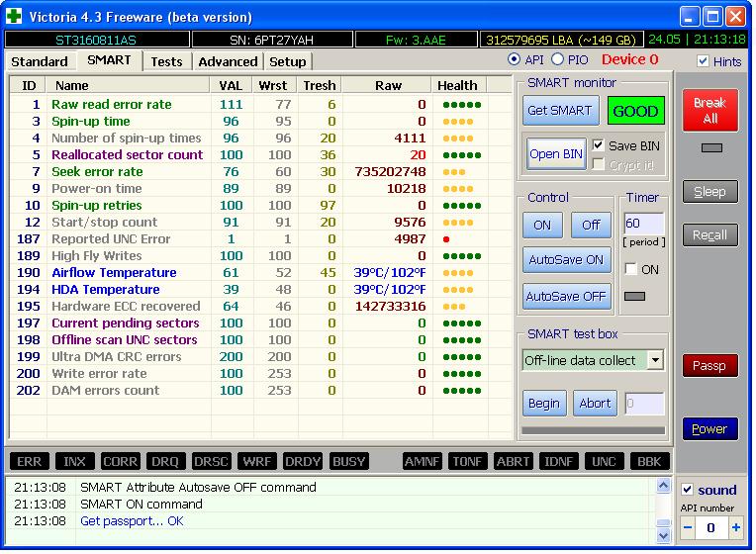Click the red health dot for Reported UNC Error

tap(446, 239)
